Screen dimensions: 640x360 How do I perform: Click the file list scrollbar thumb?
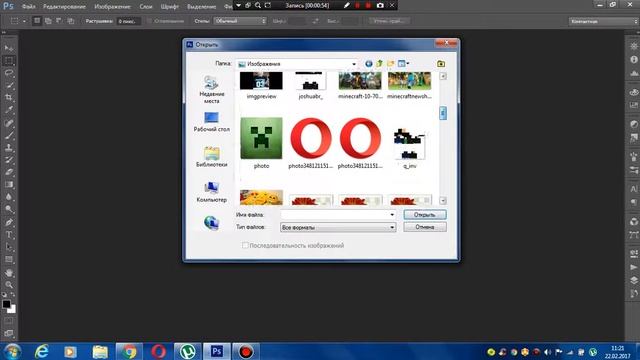point(443,113)
